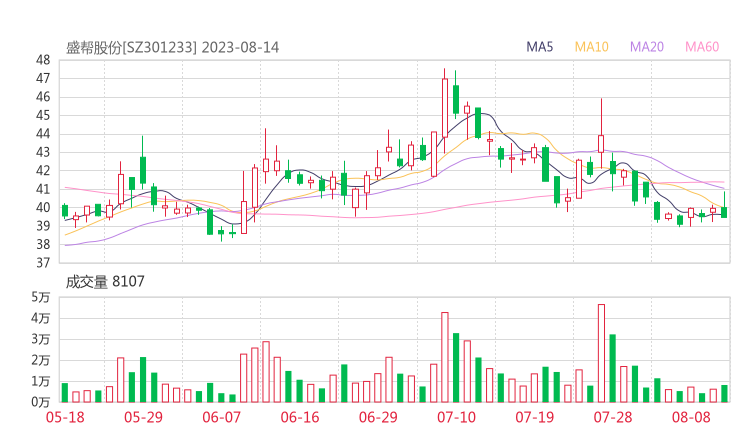Click the 05-18 date label
The image size is (740, 440).
(65, 417)
